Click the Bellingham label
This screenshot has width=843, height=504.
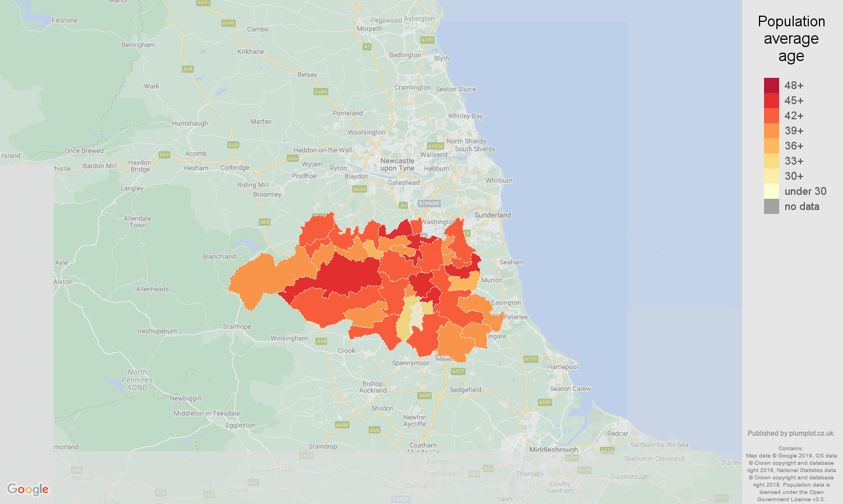pyautogui.click(x=138, y=45)
